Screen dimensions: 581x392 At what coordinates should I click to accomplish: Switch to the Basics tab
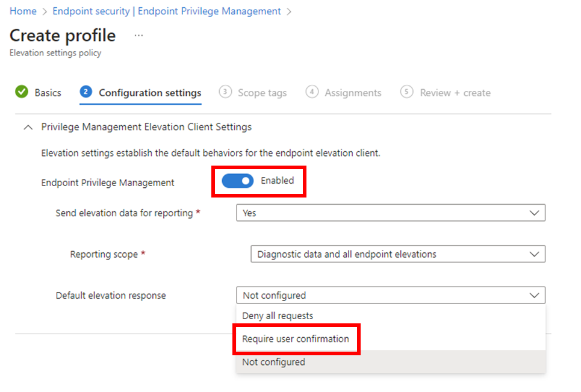click(48, 93)
